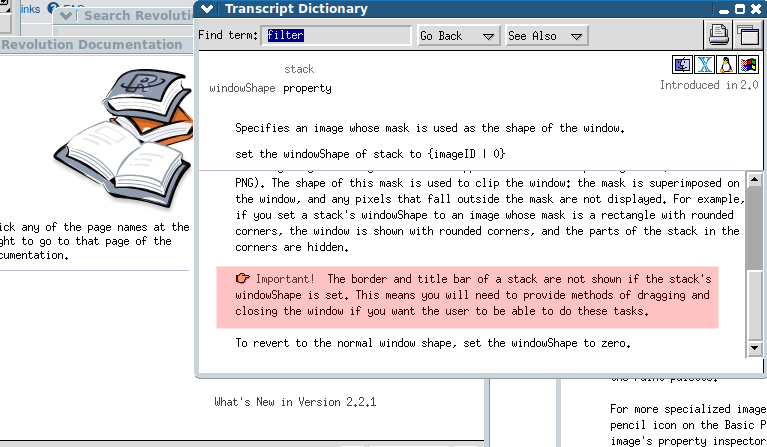
Task: Click the Mac OS X platform icon
Action: point(704,64)
